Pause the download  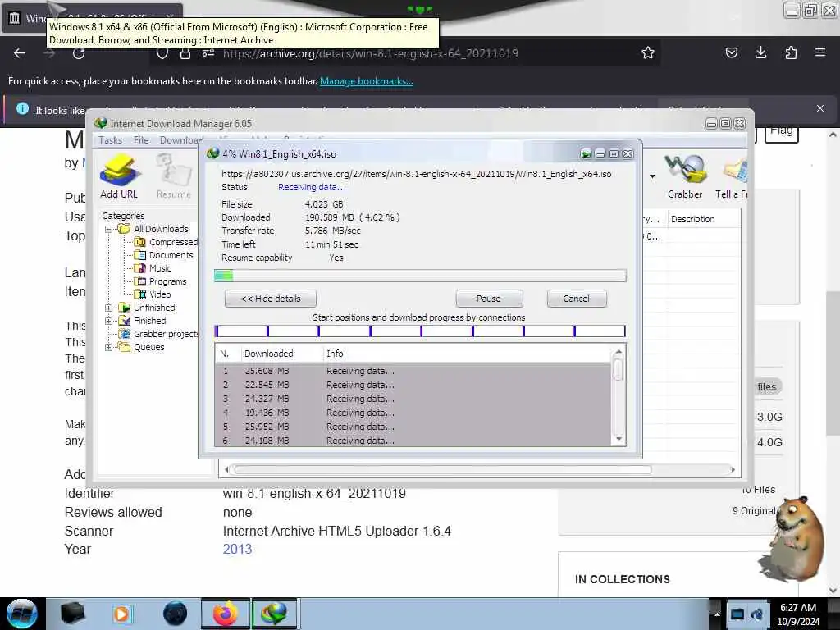click(x=489, y=299)
